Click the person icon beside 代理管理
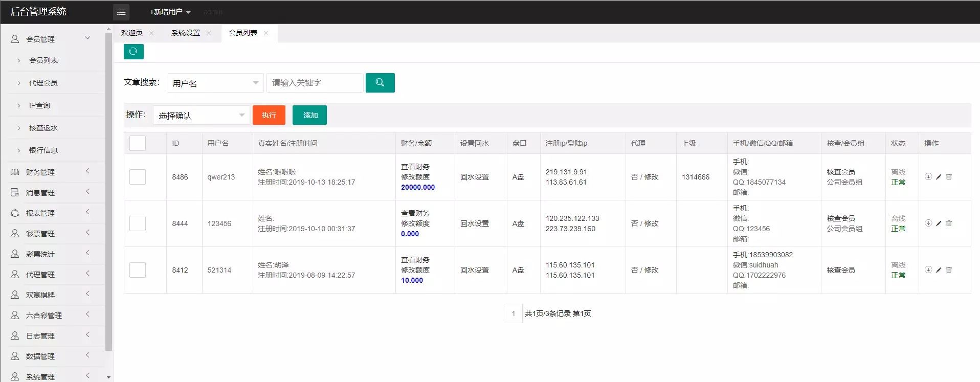 pos(15,275)
